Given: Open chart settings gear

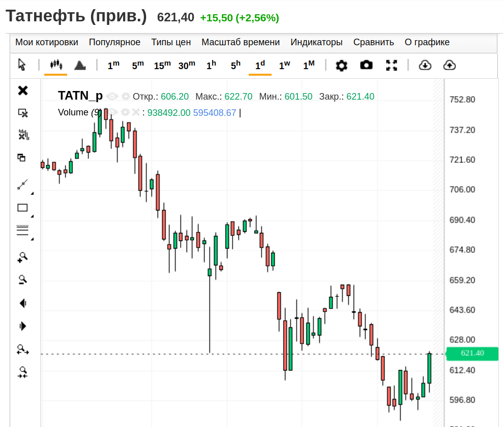Looking at the screenshot, I should pyautogui.click(x=342, y=66).
